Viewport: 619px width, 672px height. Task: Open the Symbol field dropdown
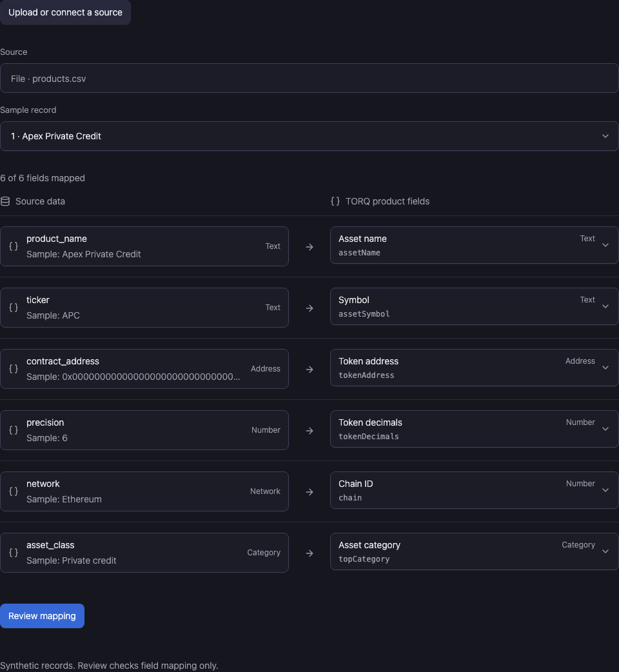tap(474, 306)
